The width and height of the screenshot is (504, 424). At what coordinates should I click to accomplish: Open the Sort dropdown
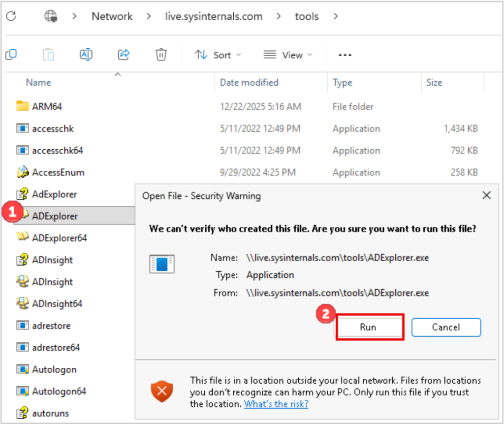click(218, 55)
